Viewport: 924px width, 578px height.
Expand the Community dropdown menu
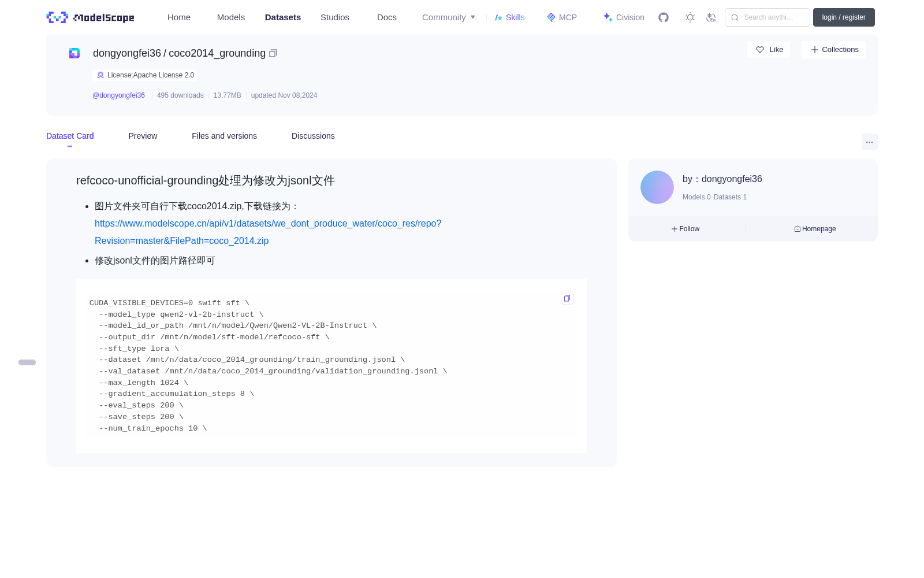[449, 17]
